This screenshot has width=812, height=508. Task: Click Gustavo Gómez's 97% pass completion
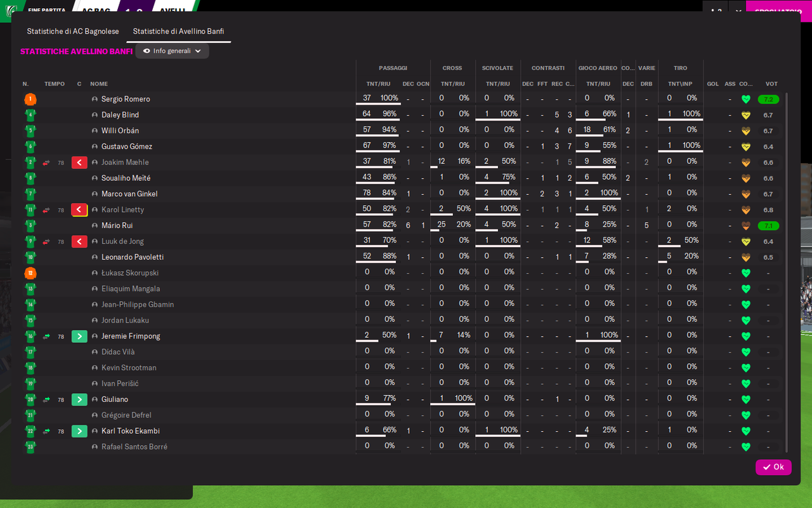click(390, 145)
